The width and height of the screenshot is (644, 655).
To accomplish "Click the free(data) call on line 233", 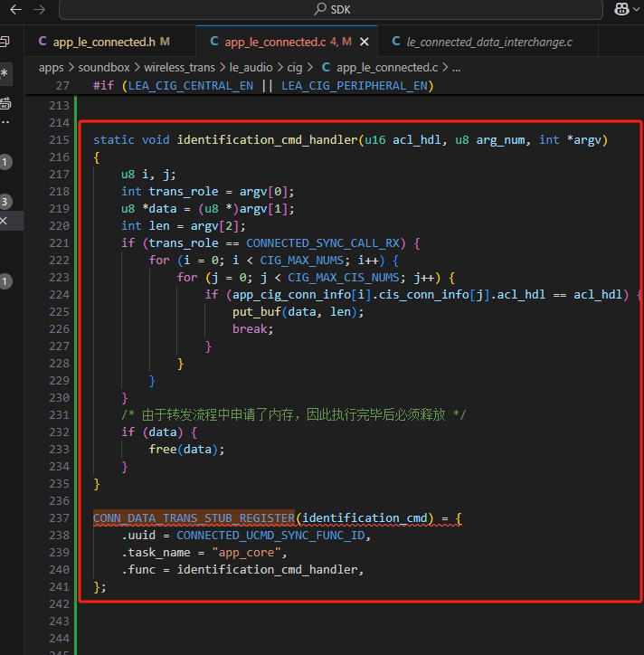I will tap(186, 450).
